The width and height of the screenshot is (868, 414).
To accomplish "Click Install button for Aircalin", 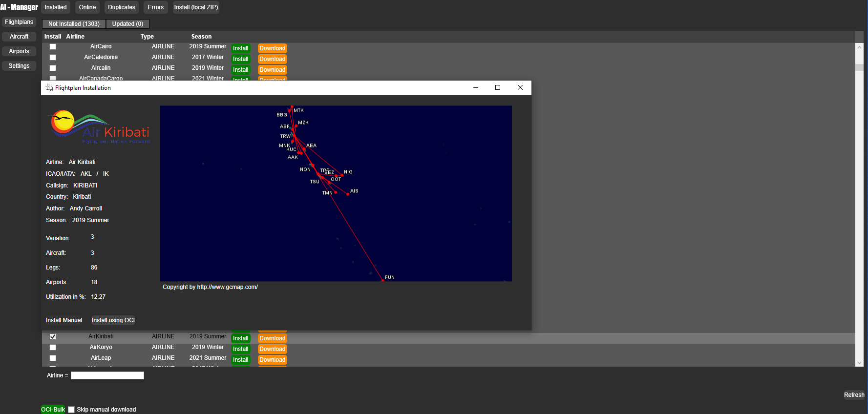I will point(241,70).
